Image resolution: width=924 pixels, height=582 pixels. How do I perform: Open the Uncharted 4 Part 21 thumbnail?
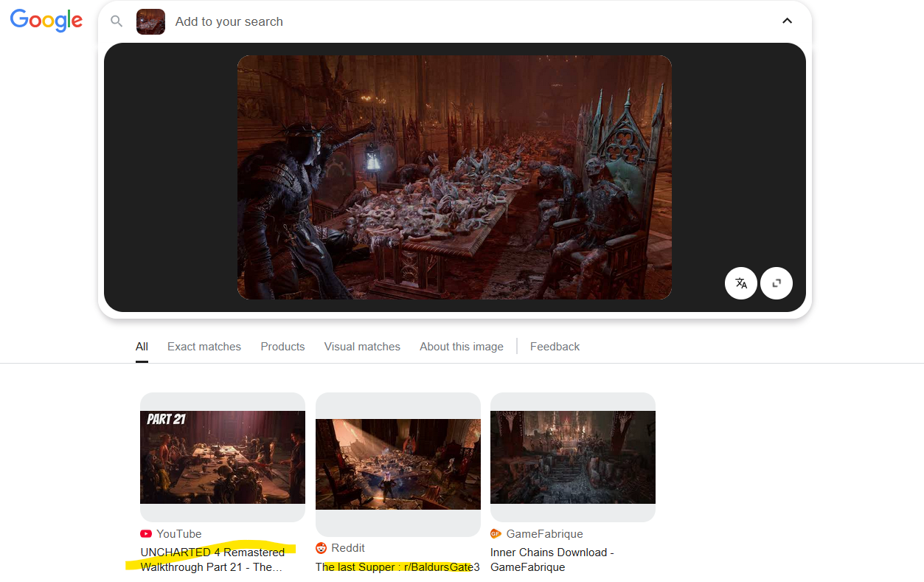click(x=223, y=457)
